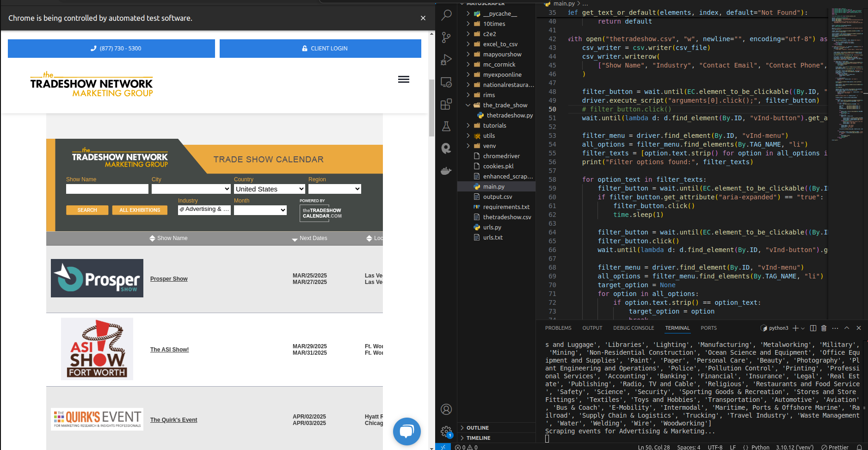Open Remote Explorer view icon
Viewport: 868px width, 450px height.
tap(446, 82)
